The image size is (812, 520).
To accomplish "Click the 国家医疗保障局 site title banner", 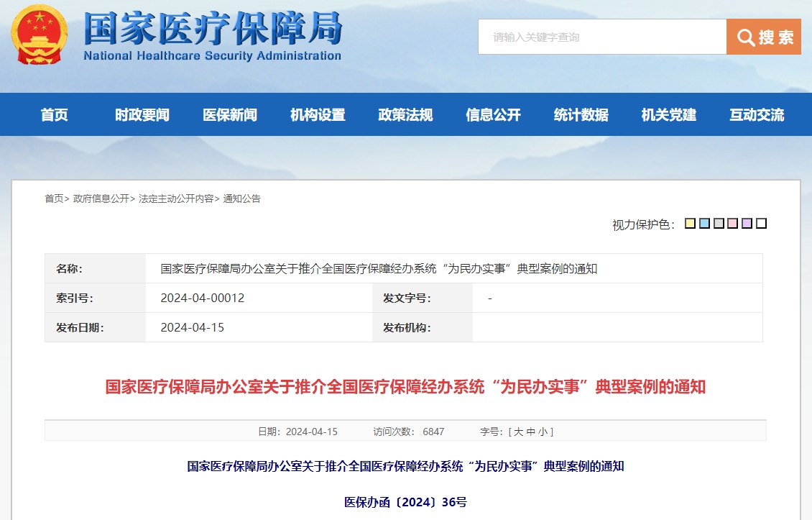I will coord(213,29).
